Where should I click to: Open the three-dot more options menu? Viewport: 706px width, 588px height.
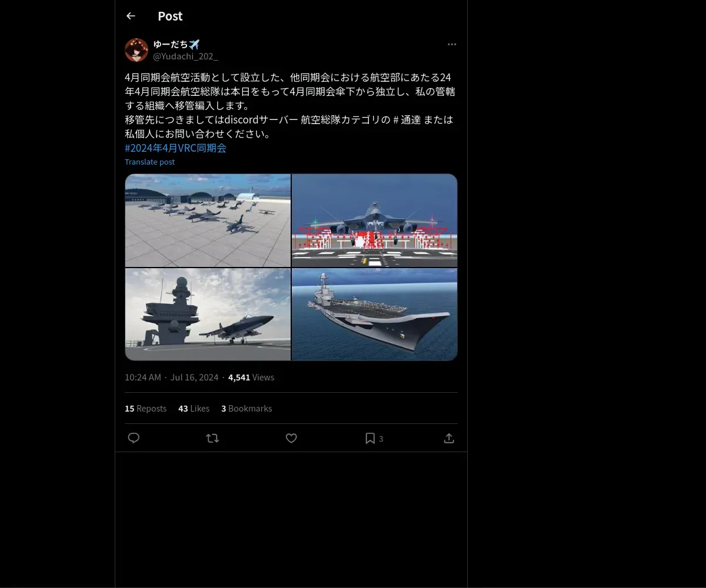tap(452, 44)
